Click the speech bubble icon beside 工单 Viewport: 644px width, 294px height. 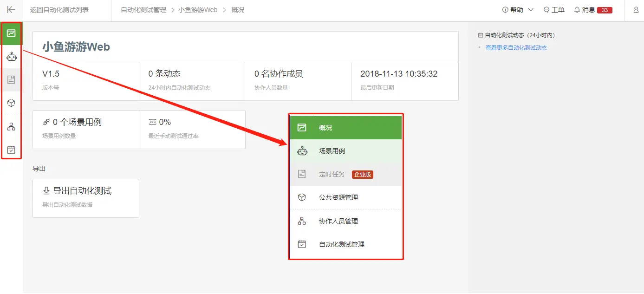[x=546, y=10]
